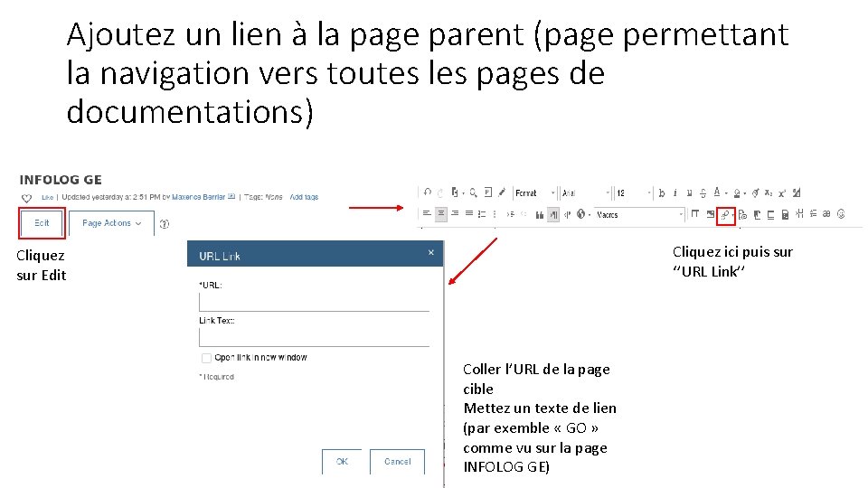868x488 pixels.
Task: Align text center
Action: click(x=441, y=213)
